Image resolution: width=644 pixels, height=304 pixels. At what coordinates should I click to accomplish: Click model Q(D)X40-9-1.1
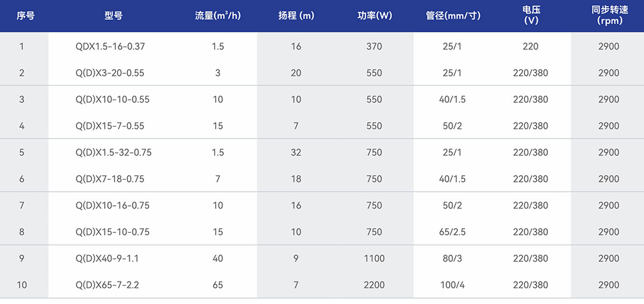click(107, 258)
